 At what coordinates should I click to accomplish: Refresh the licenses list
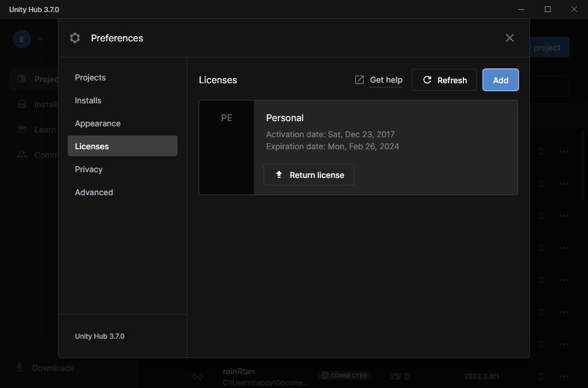[444, 80]
